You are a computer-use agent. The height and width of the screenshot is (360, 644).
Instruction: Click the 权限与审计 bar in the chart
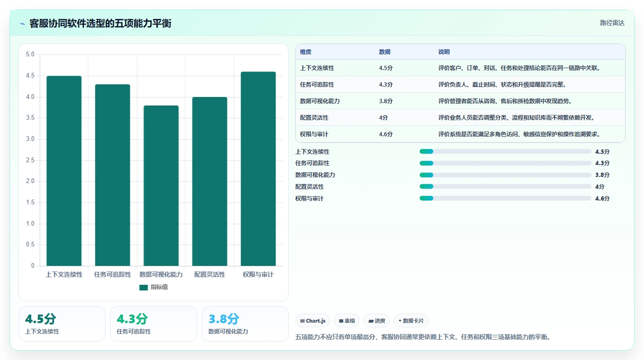point(258,169)
